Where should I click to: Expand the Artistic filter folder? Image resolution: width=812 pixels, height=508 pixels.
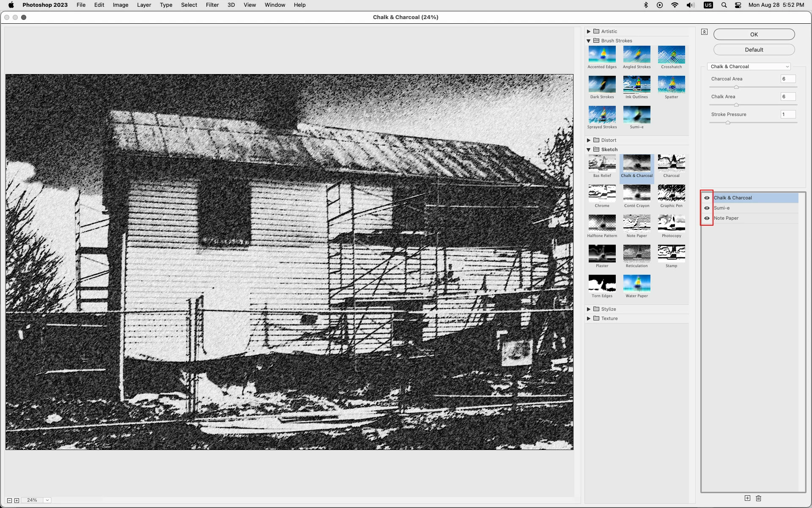589,31
